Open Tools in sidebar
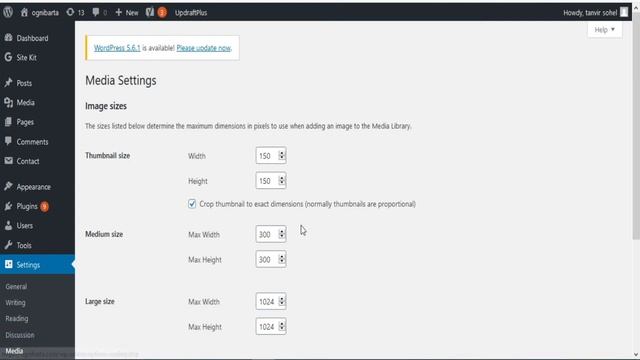640x360 pixels. (24, 245)
